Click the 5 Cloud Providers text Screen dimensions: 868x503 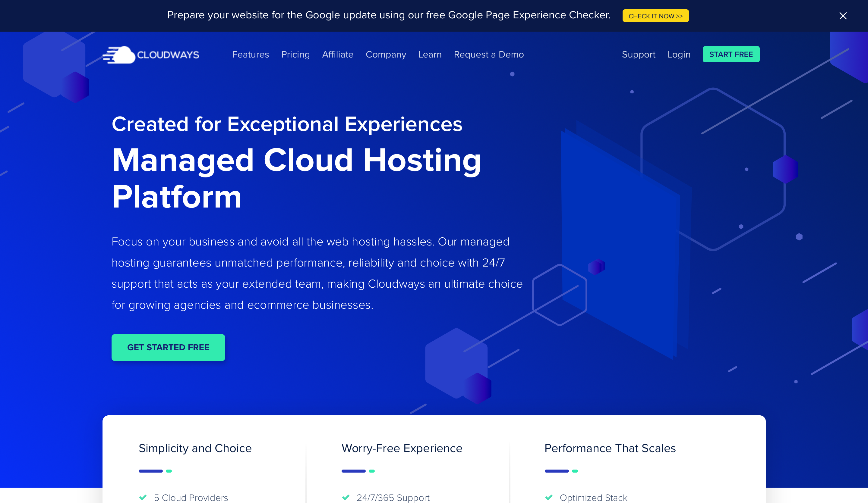click(191, 498)
